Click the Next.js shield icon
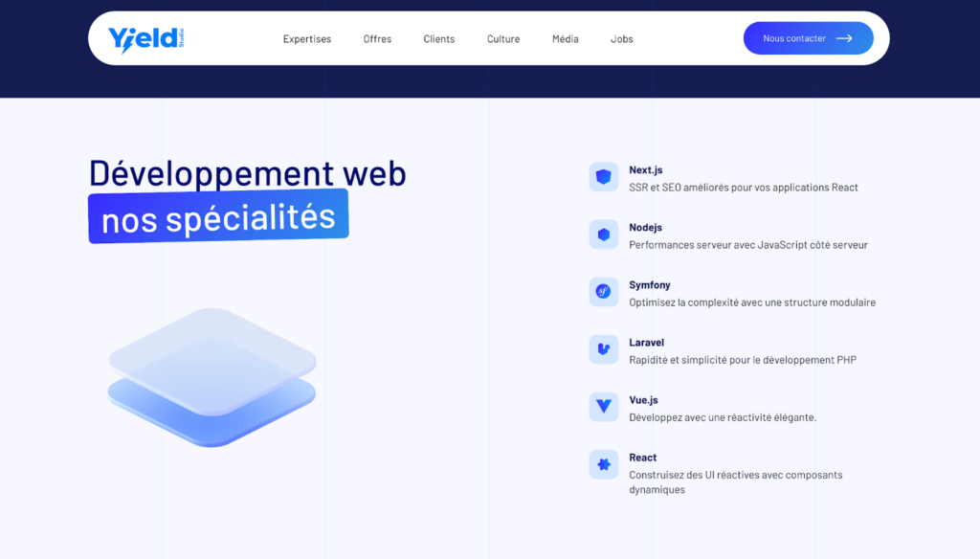 point(604,177)
